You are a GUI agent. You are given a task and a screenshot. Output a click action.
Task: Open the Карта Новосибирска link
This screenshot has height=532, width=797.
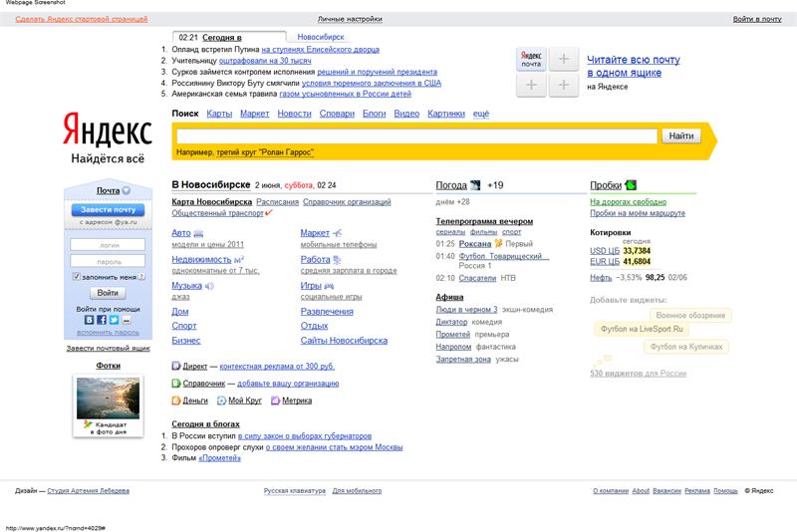(x=212, y=201)
